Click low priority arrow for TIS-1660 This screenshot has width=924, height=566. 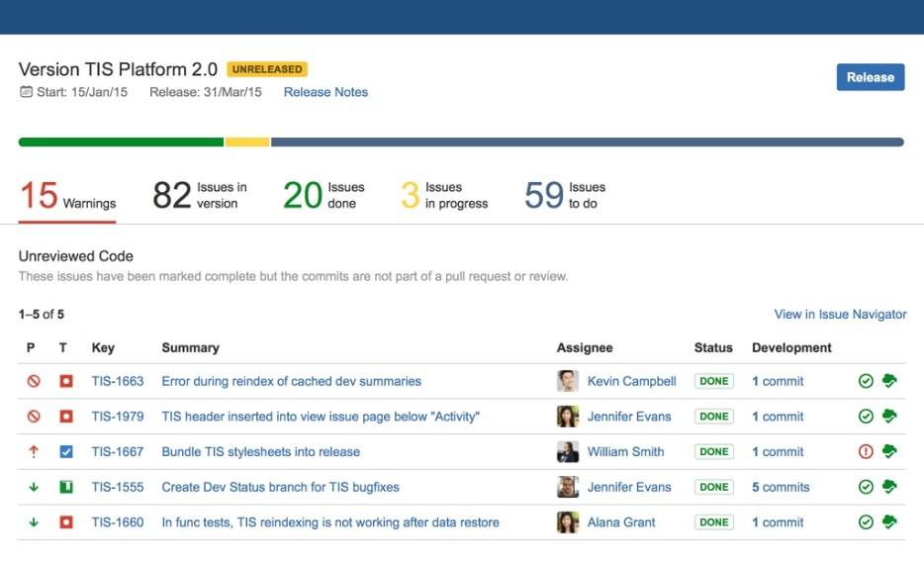(x=34, y=522)
